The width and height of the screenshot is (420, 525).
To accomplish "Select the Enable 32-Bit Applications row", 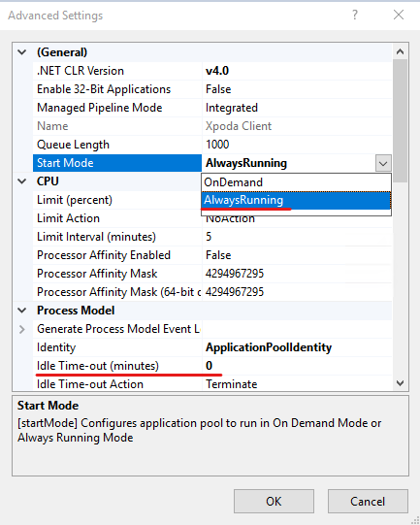I will coord(212,89).
